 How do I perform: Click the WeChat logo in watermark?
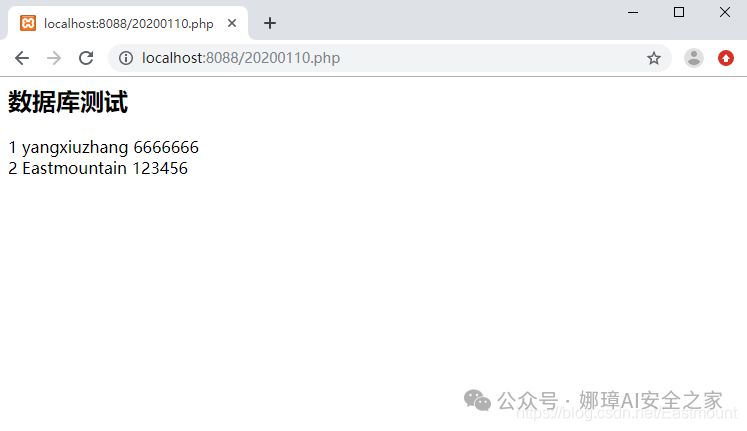coord(477,400)
